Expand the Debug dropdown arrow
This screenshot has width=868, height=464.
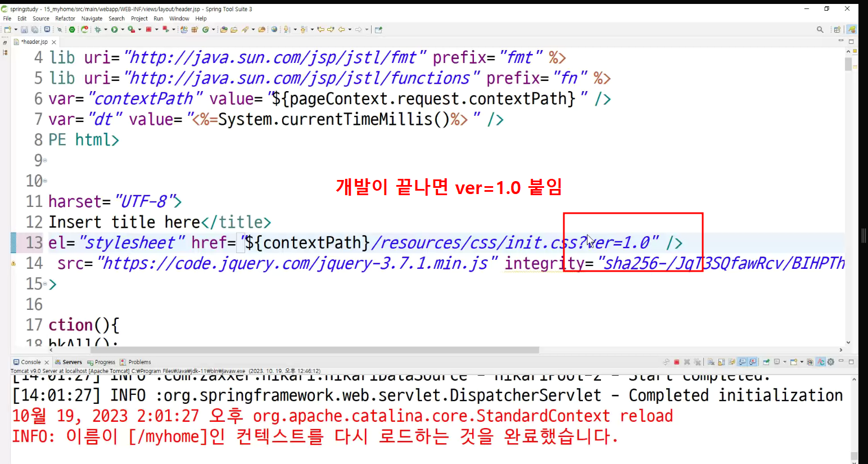click(x=106, y=29)
